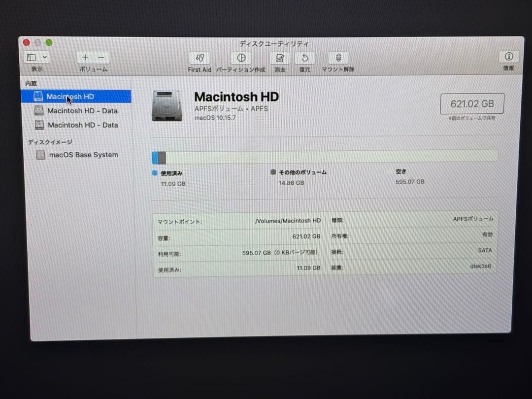Click the macOS Base System disk icon
This screenshot has width=532, height=399.
[x=41, y=155]
